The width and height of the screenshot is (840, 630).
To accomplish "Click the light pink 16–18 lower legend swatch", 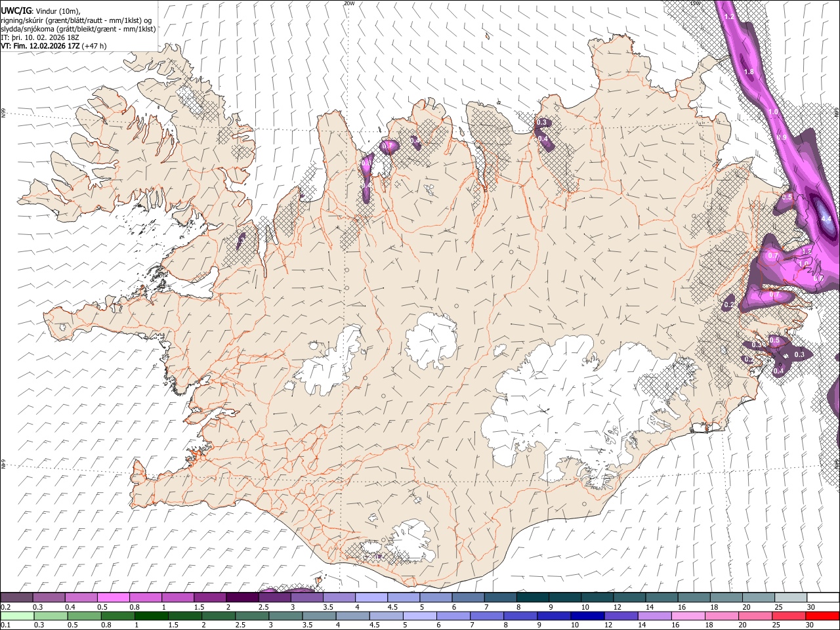I will tap(689, 616).
